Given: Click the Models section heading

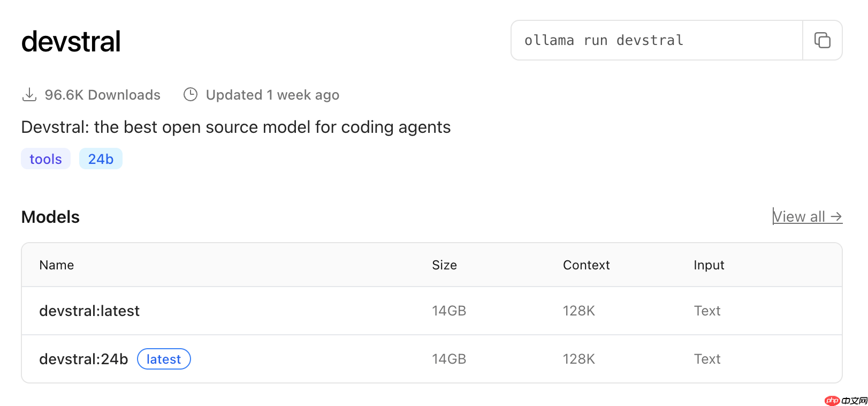Looking at the screenshot, I should (x=50, y=217).
